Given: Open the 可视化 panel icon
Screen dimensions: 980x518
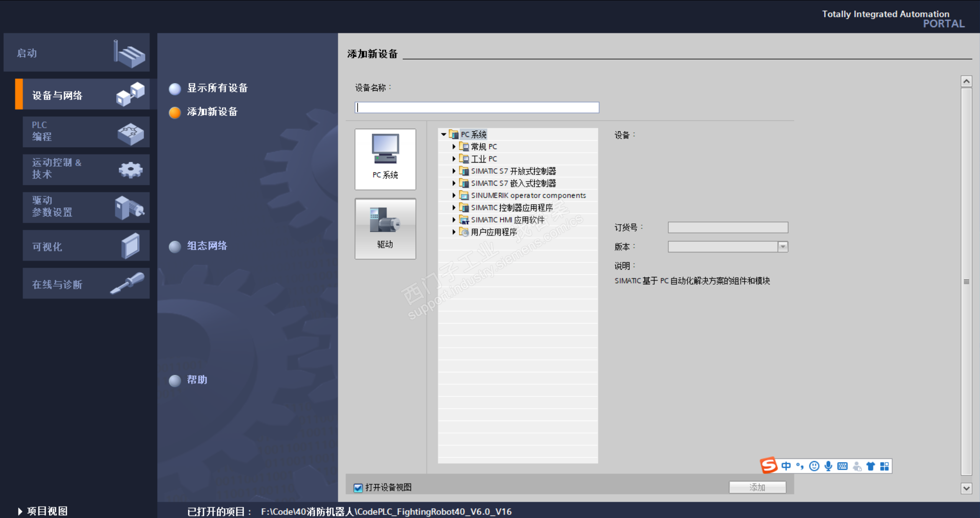Looking at the screenshot, I should tap(130, 245).
